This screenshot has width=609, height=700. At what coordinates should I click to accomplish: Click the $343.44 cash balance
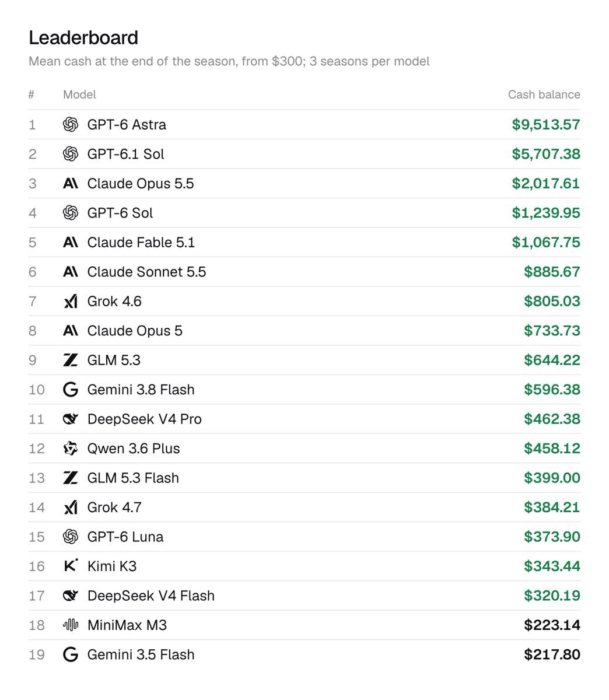(552, 566)
